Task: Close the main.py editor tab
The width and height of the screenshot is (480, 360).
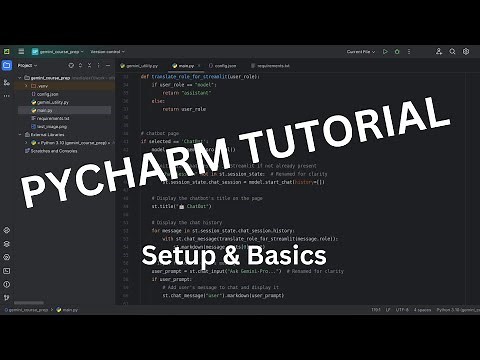Action: click(199, 66)
